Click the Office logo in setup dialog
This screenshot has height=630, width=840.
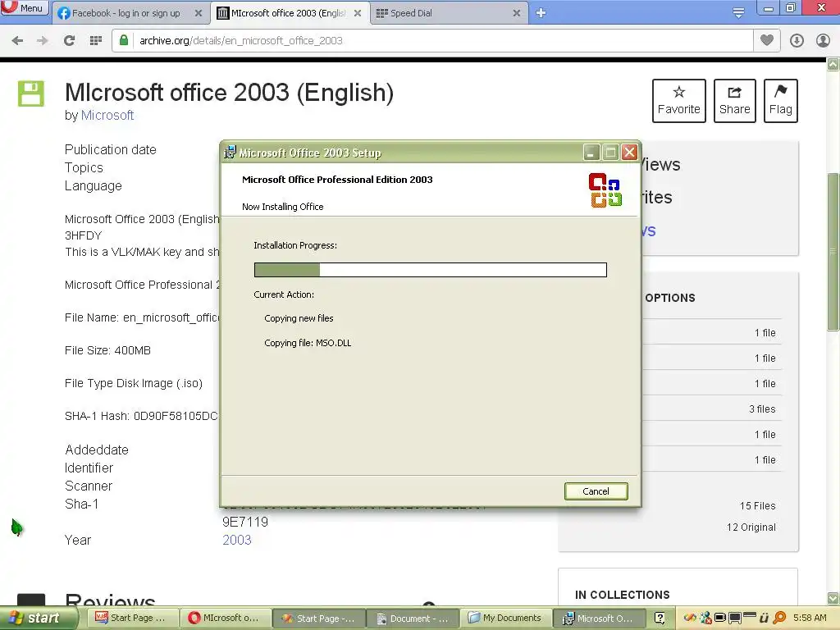pyautogui.click(x=605, y=190)
